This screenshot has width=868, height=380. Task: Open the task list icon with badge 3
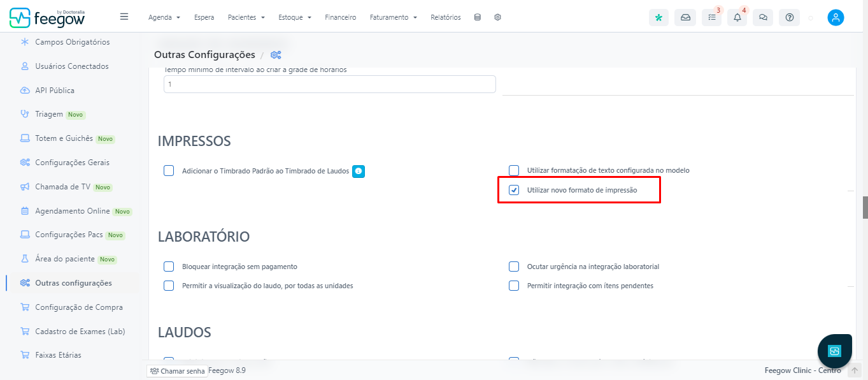coord(712,18)
